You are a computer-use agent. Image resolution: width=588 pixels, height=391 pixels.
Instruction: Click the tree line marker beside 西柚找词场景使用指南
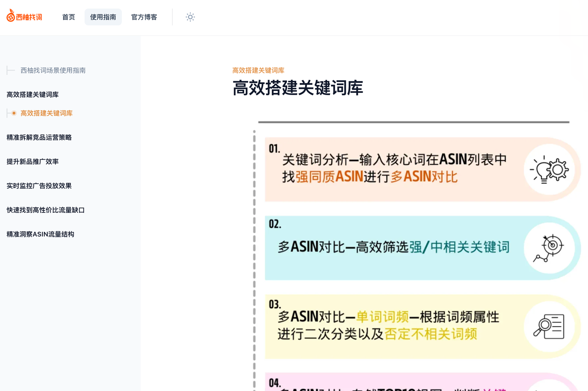(10, 70)
